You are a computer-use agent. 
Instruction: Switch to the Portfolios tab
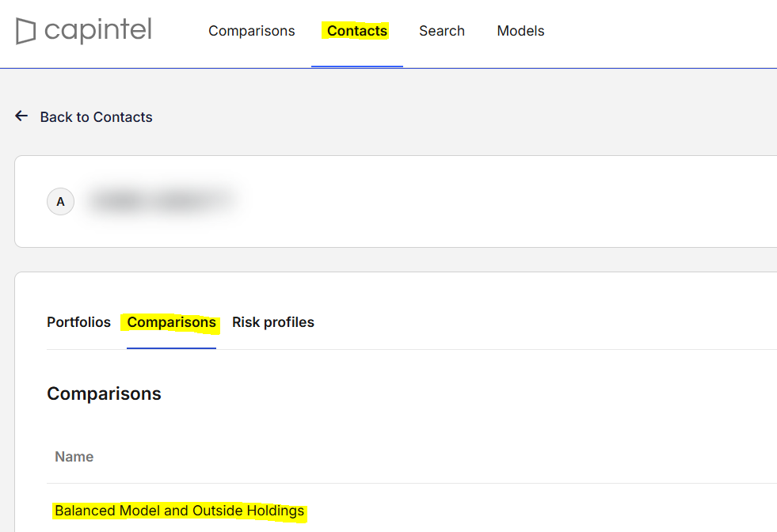click(x=78, y=322)
